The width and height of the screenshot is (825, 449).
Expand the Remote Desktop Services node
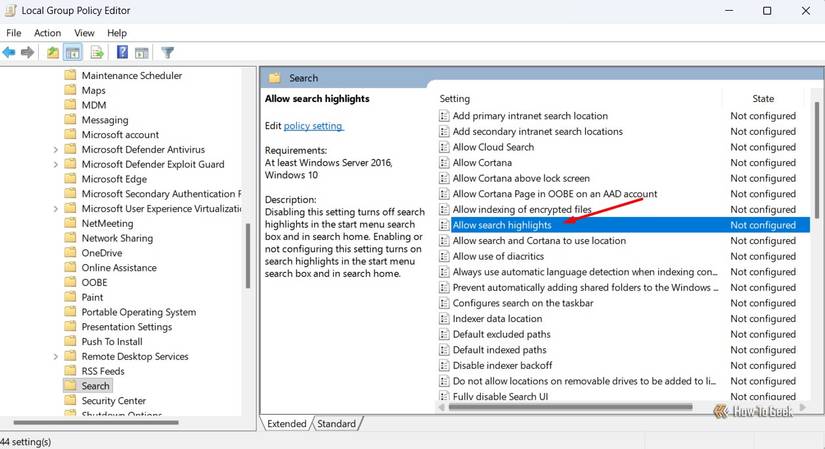56,356
